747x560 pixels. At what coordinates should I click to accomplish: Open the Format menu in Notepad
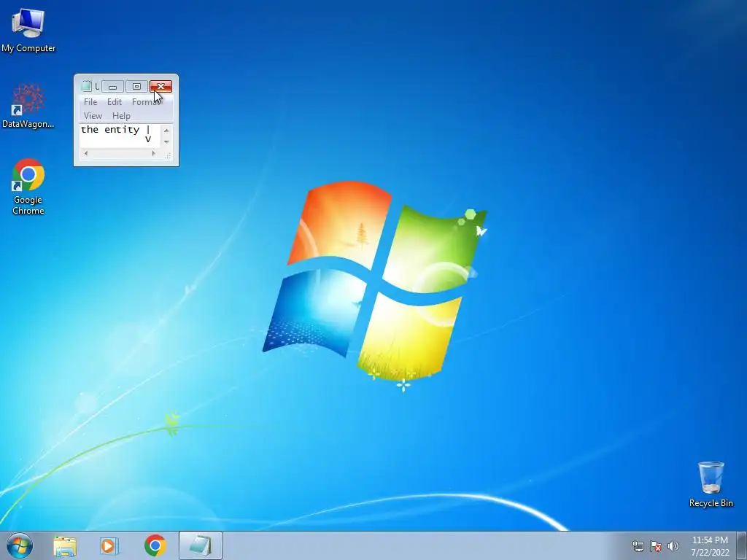[x=146, y=102]
